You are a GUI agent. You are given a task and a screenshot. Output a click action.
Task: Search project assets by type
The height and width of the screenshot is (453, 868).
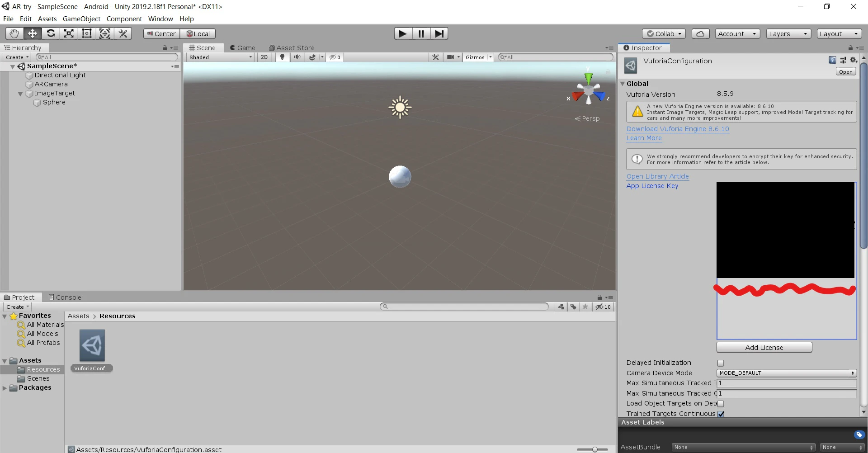[561, 307]
